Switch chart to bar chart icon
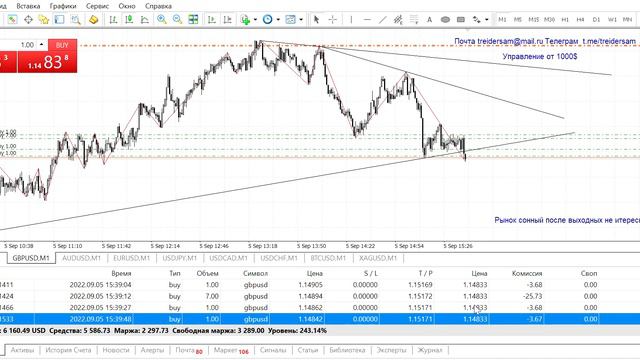The height and width of the screenshot is (360, 640). pos(113,19)
